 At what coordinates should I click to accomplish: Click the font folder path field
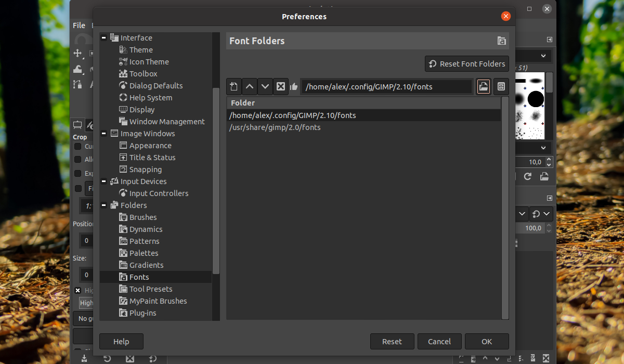click(x=386, y=87)
